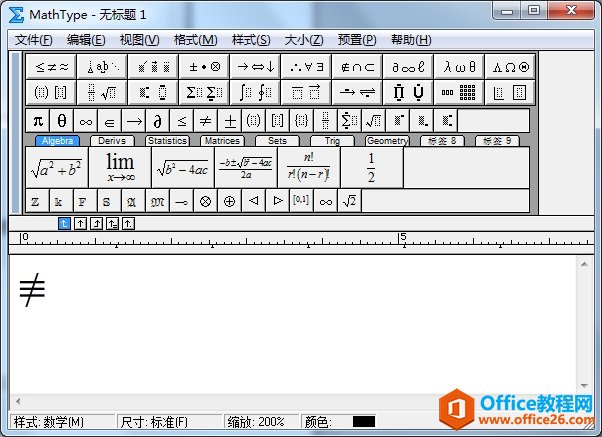Open the integral templates palette
The width and height of the screenshot is (602, 437).
256,92
